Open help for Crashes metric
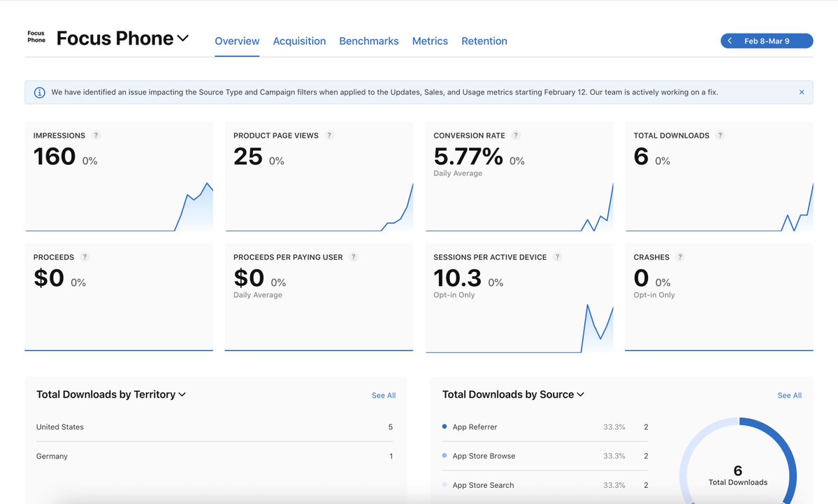Viewport: 838px width, 504px height. pos(680,257)
